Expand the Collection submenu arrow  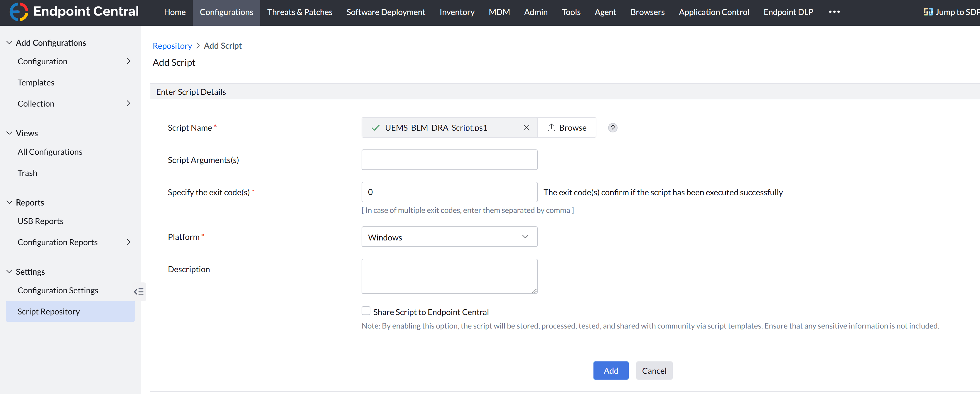tap(128, 104)
